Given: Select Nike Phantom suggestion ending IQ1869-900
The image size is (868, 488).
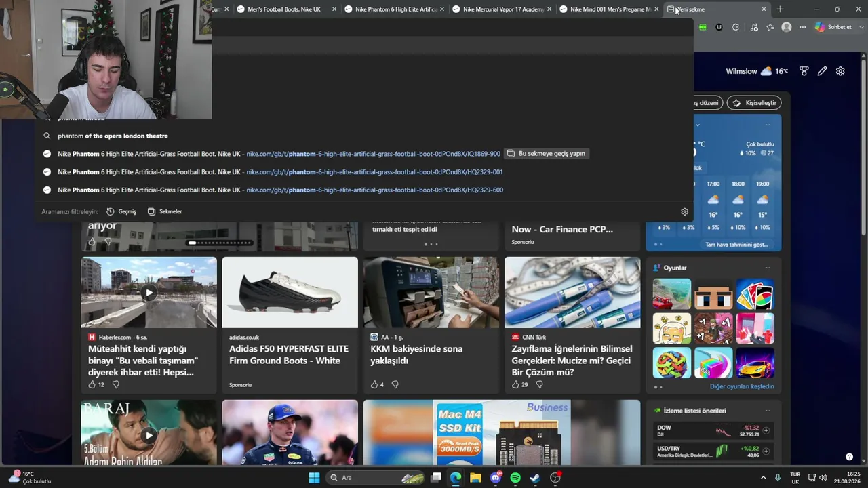Looking at the screenshot, I should (x=271, y=154).
